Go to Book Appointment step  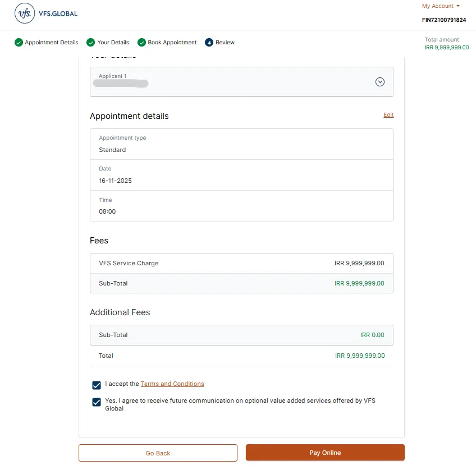[x=172, y=43]
